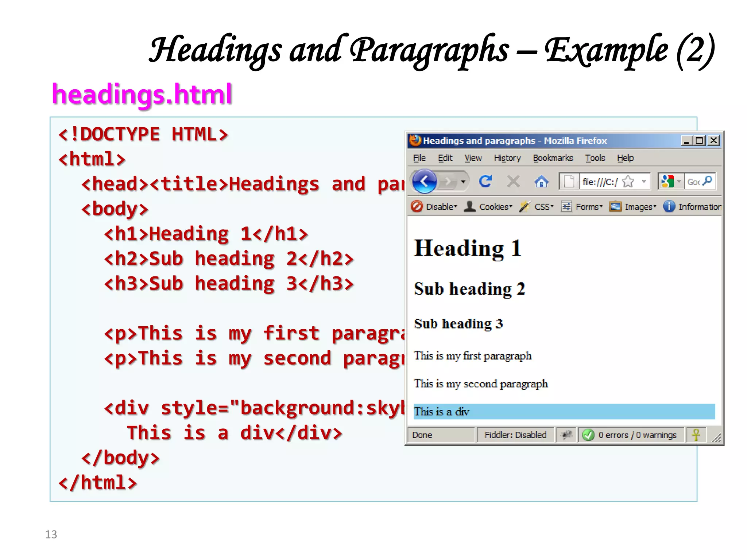Click the Sub heading 2 rendered text

(469, 289)
